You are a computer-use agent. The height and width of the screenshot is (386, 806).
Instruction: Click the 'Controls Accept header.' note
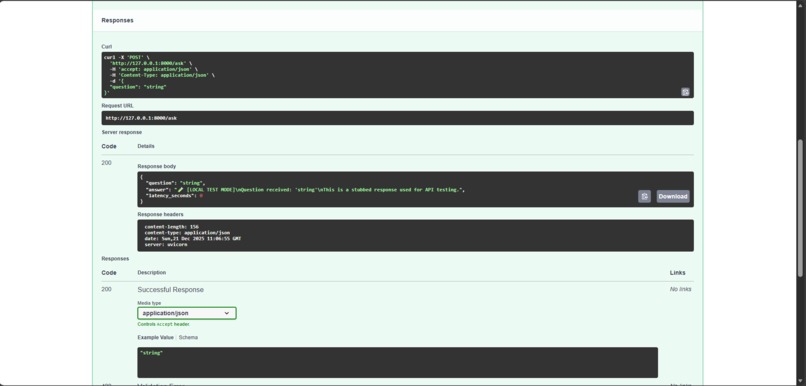tap(163, 325)
